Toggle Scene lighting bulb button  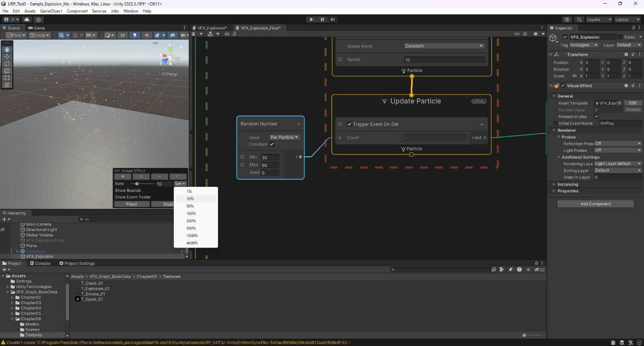click(x=135, y=35)
